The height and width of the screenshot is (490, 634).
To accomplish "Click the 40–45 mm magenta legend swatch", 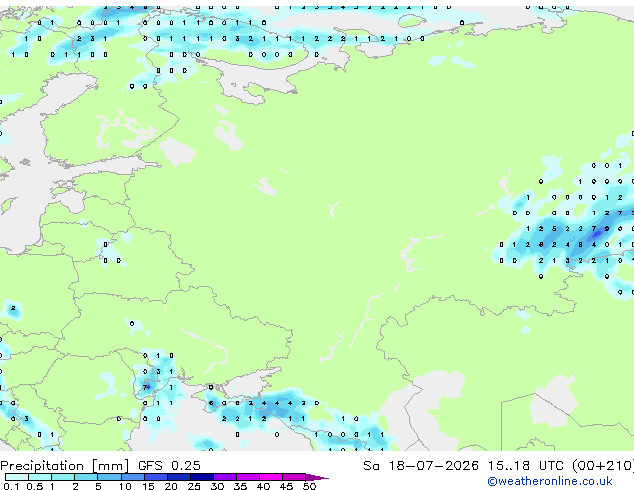I will (x=271, y=477).
